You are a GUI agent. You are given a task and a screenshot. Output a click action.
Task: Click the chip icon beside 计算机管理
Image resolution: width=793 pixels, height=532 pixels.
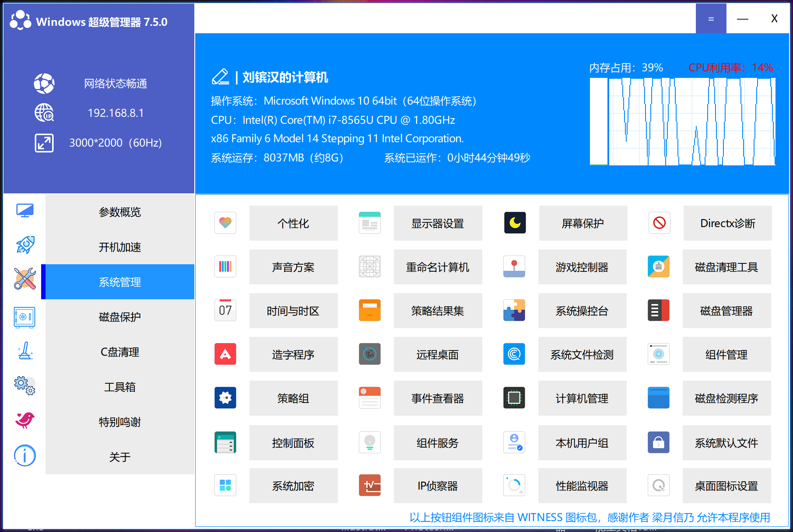pyautogui.click(x=514, y=398)
